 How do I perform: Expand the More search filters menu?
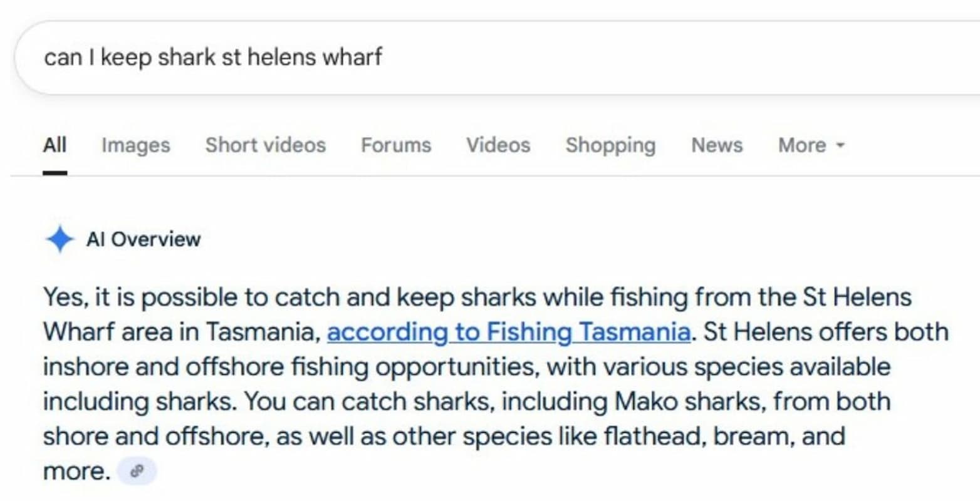(811, 145)
